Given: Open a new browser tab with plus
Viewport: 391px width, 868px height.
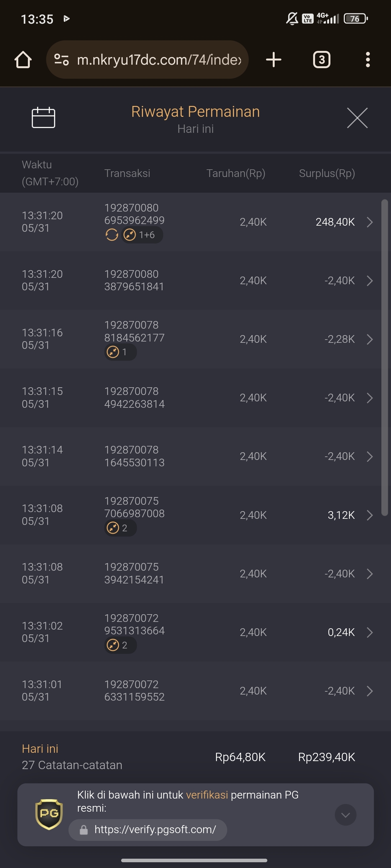Looking at the screenshot, I should click(274, 60).
